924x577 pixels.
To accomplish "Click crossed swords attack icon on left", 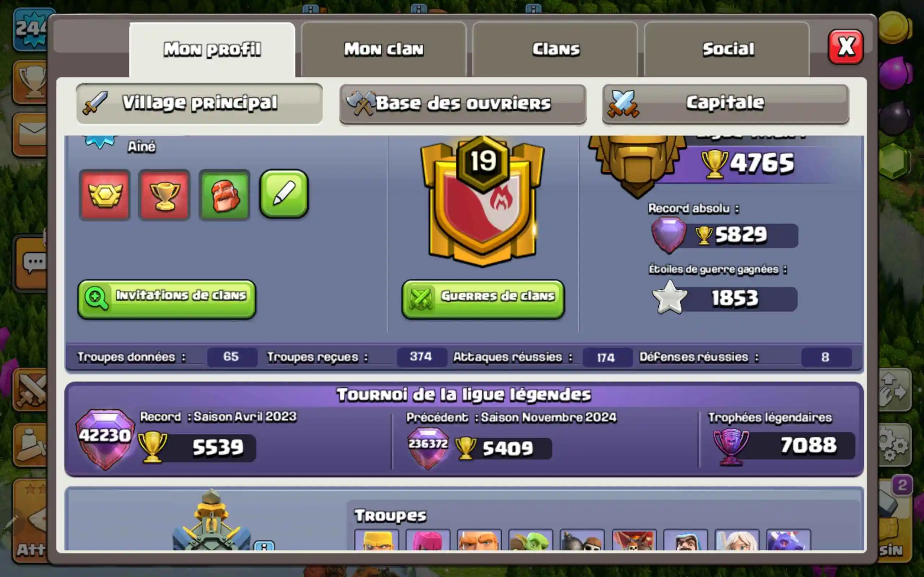I will [x=31, y=389].
